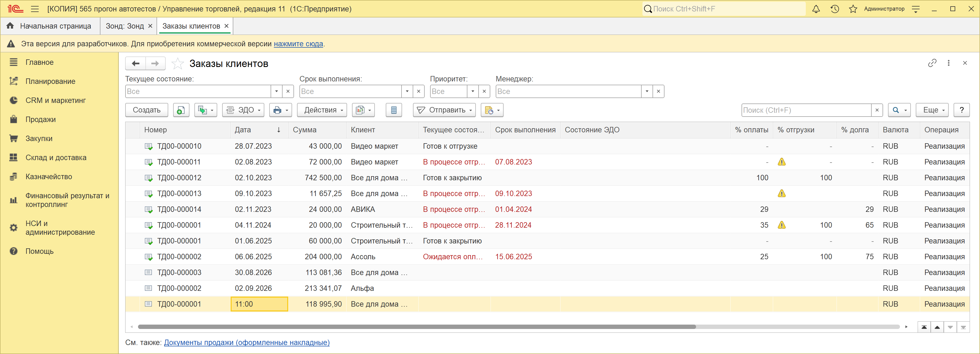Add Заказы клиентов to favorites star
This screenshot has height=354, width=980.
(177, 63)
